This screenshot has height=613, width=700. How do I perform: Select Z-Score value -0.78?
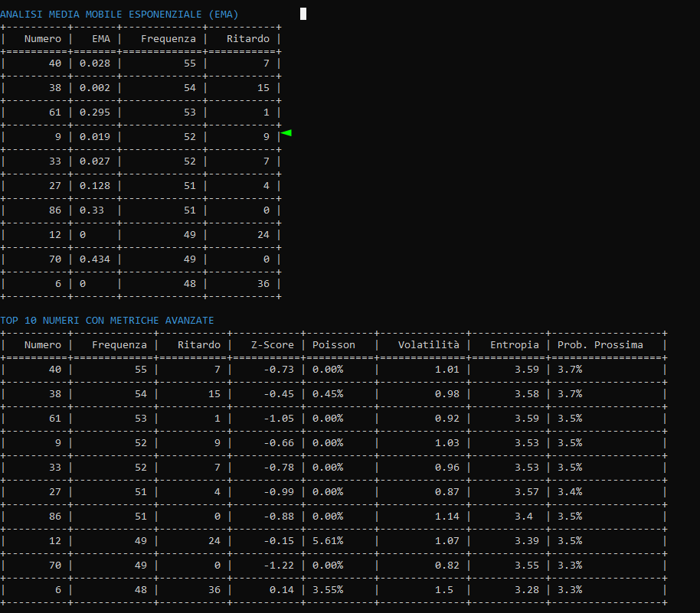[279, 468]
